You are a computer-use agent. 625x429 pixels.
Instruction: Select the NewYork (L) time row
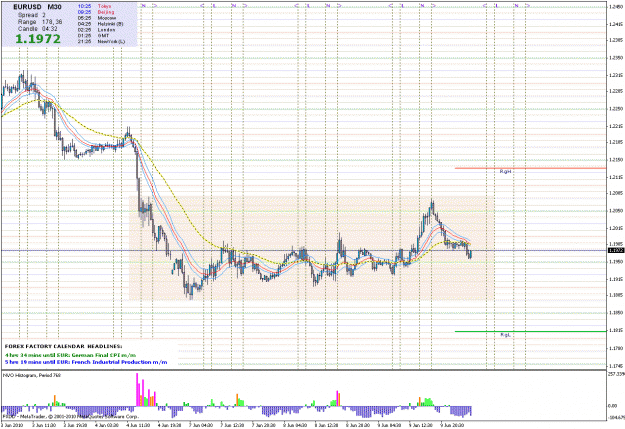pos(101,41)
